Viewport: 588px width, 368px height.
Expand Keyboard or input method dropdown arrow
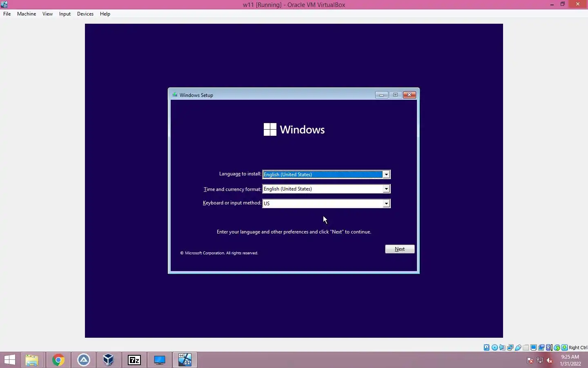(386, 204)
